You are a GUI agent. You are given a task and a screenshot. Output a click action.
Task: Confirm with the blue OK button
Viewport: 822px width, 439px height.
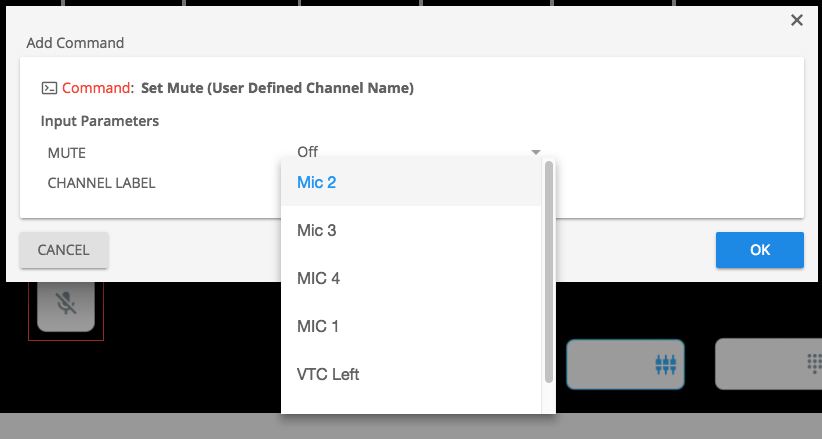point(759,250)
